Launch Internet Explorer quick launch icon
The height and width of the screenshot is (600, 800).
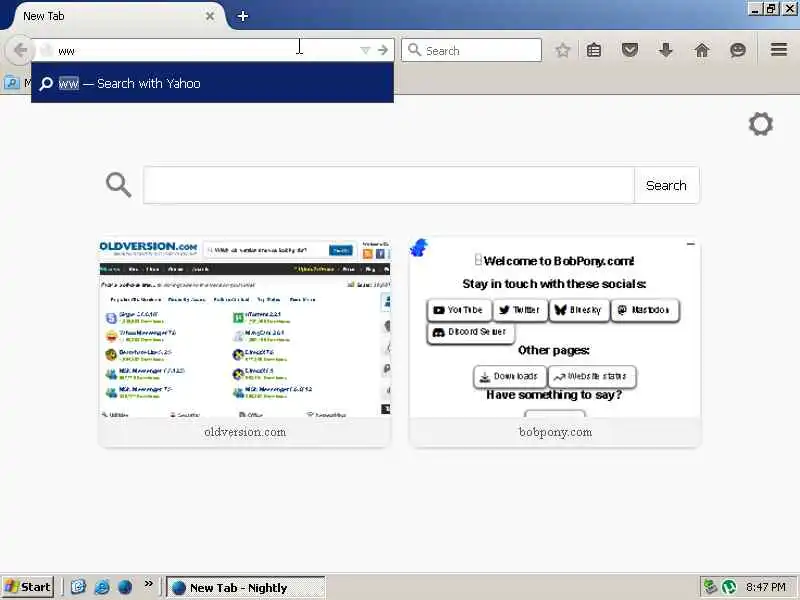[x=102, y=587]
